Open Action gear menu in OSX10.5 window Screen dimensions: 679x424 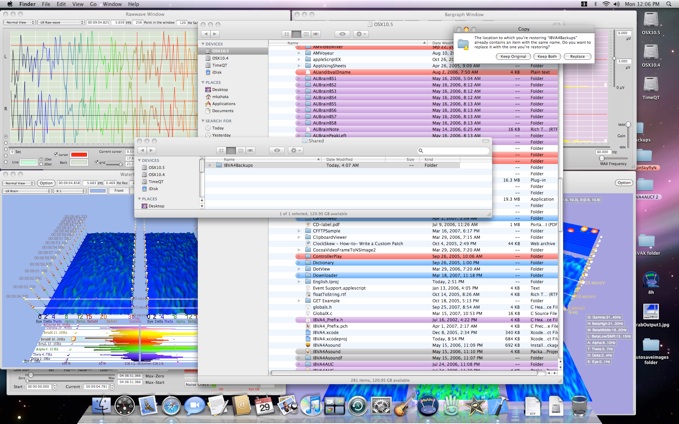[360, 34]
